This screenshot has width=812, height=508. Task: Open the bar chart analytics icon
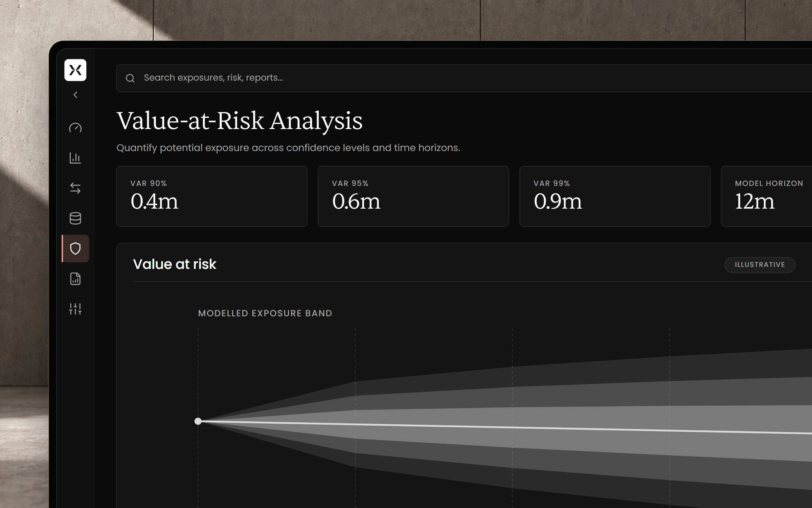[x=75, y=158]
